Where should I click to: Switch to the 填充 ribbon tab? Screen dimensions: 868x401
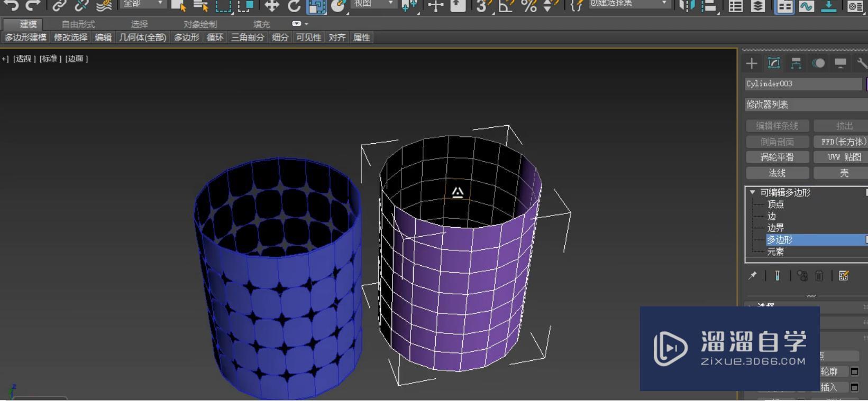[261, 24]
